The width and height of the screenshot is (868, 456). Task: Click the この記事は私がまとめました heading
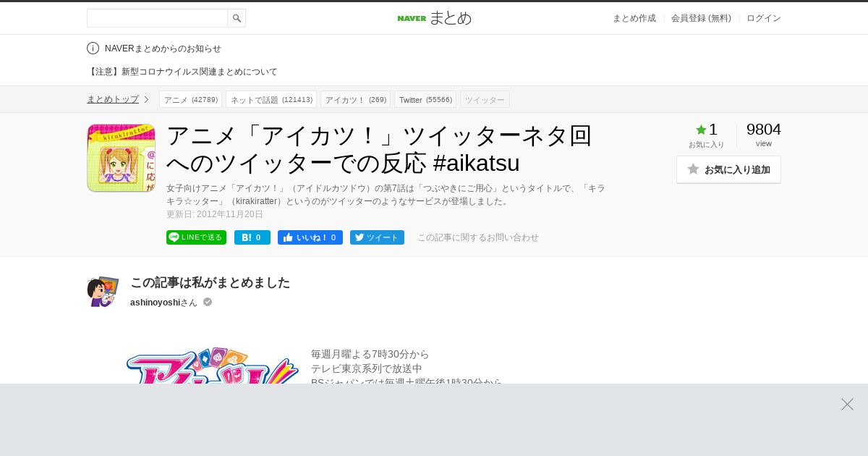coord(210,282)
